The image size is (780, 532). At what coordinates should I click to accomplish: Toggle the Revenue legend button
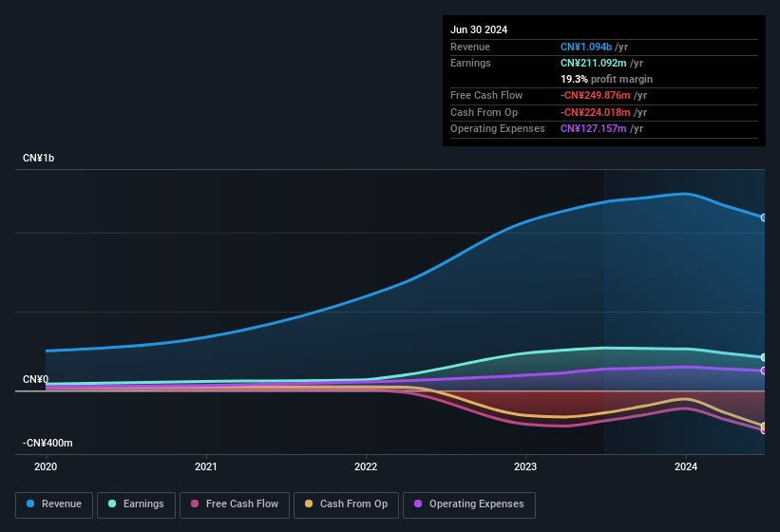click(x=54, y=504)
